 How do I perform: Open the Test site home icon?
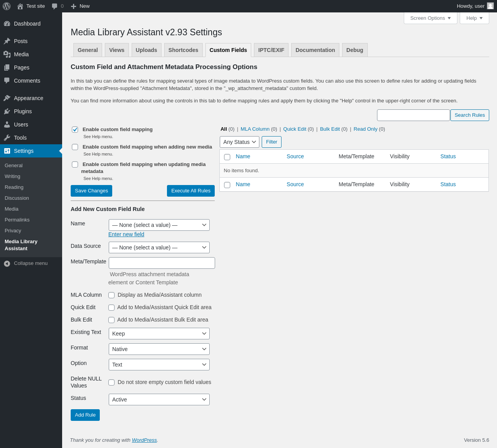(x=20, y=6)
